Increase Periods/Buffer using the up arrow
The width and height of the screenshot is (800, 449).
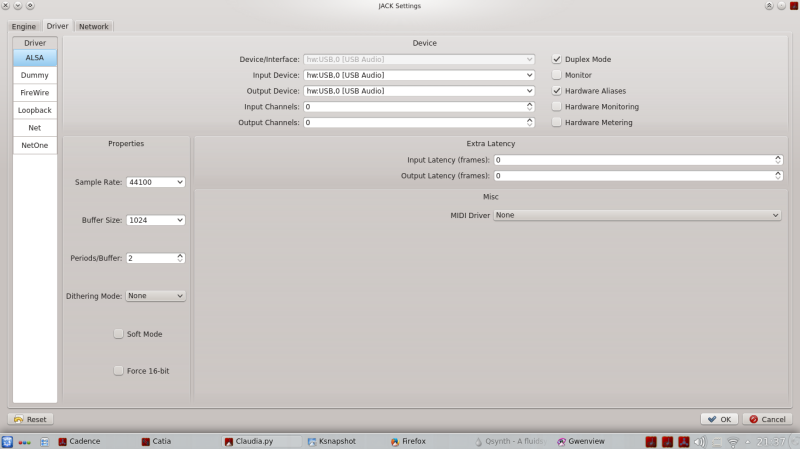[x=180, y=255]
